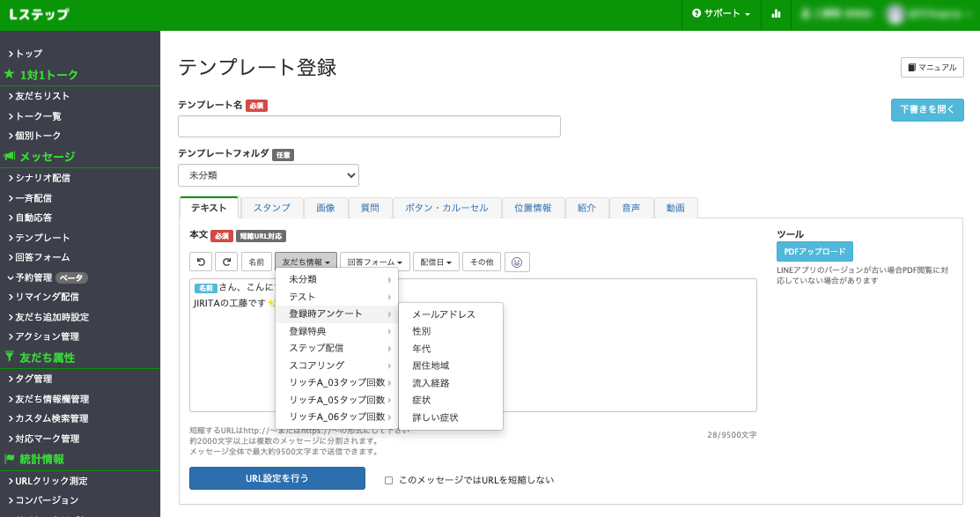
Task: Click the Lステップ logo
Action: (39, 15)
